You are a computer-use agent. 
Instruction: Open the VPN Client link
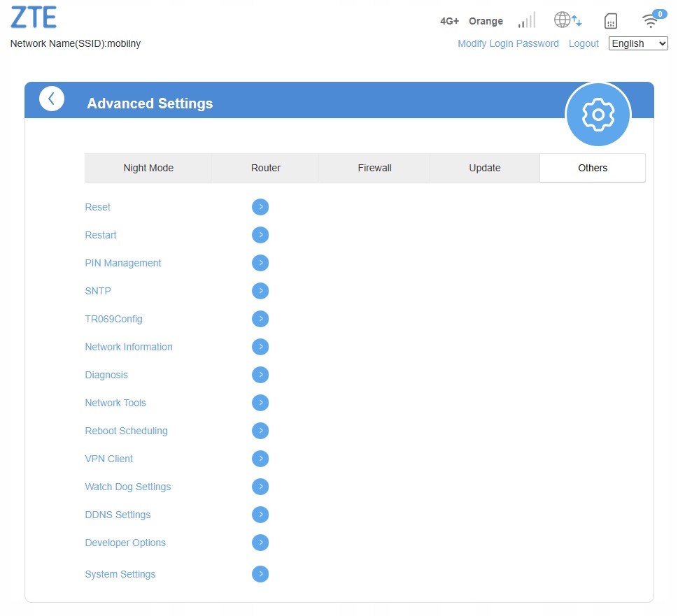(109, 459)
